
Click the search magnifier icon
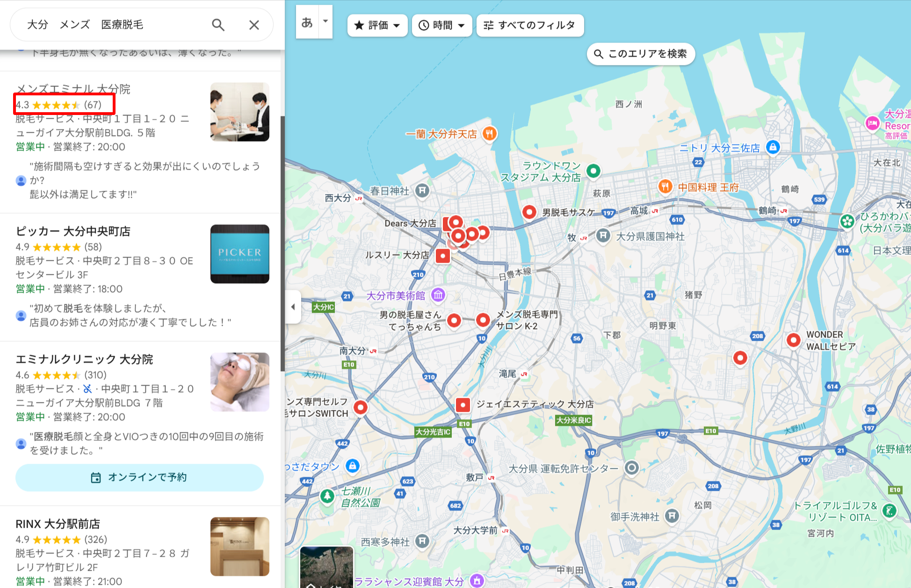click(218, 25)
